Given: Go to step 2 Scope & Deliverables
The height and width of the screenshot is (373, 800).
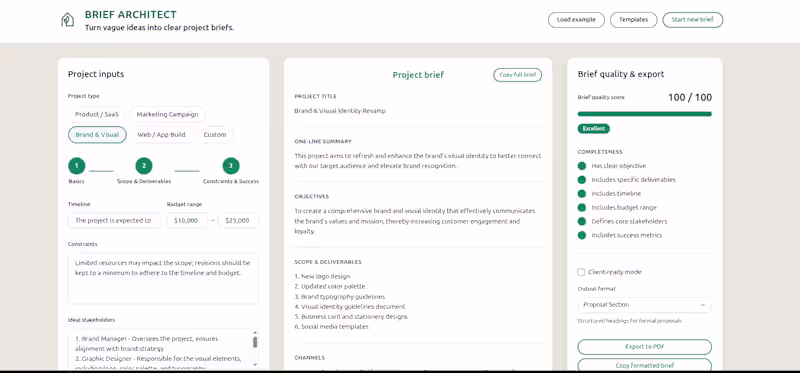Looking at the screenshot, I should pyautogui.click(x=144, y=166).
